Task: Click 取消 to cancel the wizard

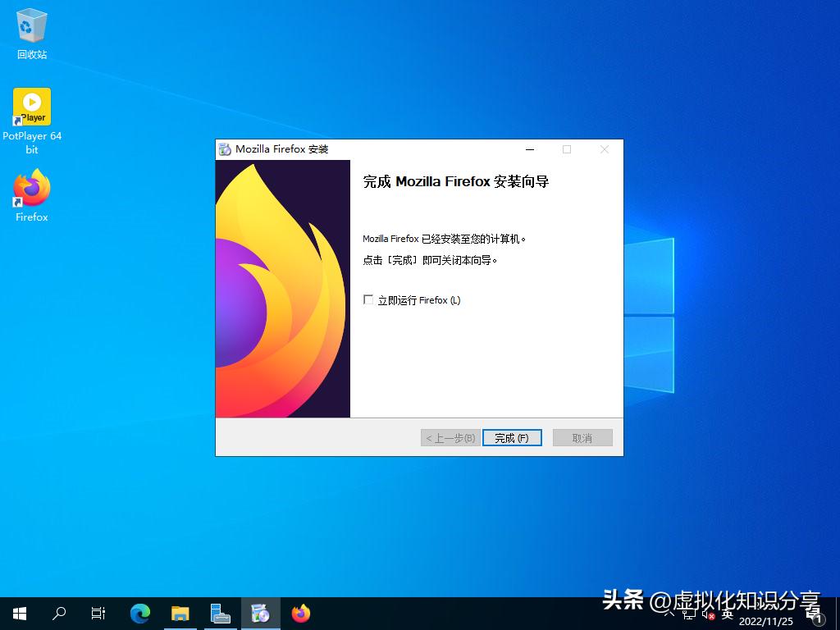Action: 582,437
